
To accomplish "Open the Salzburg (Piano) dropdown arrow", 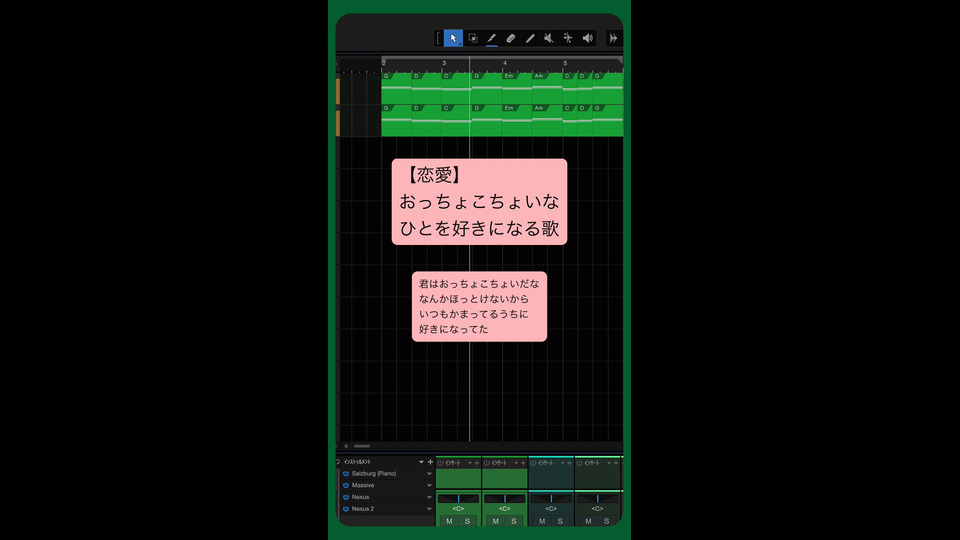I will [x=429, y=474].
